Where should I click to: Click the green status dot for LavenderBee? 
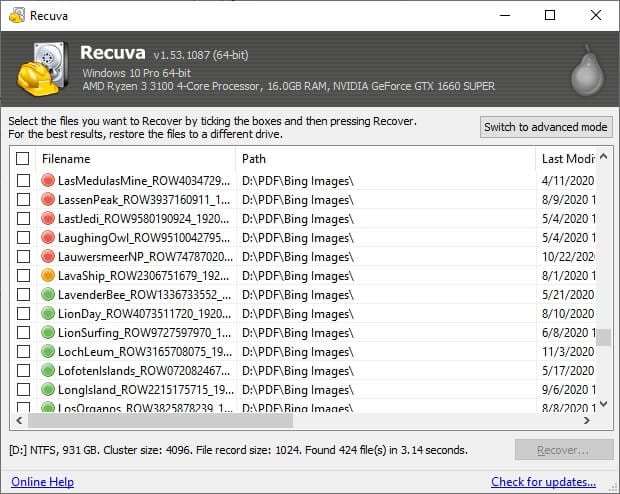[48, 294]
